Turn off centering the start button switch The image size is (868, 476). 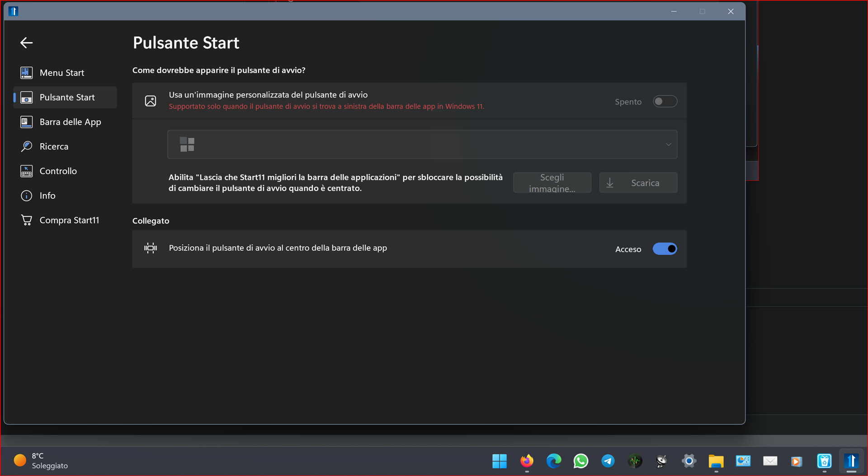[x=665, y=249]
